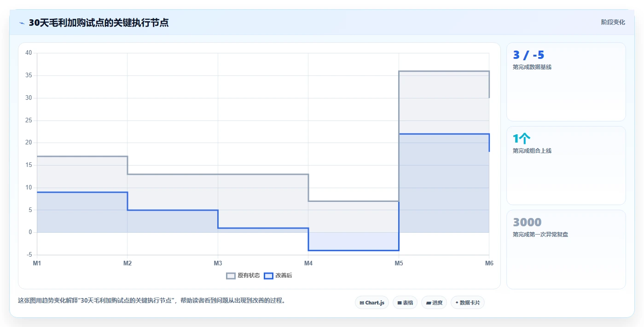644x327 pixels.
Task: Open the 3 / -5 data baseline card
Action: pos(566,82)
